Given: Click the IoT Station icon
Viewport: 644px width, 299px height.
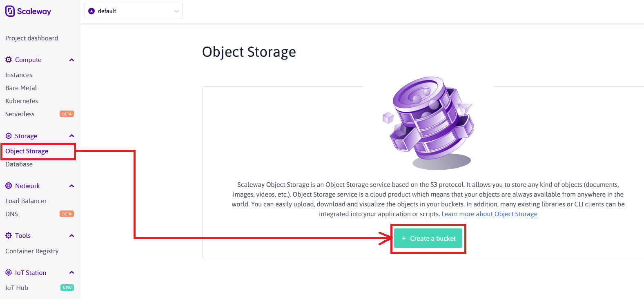Looking at the screenshot, I should 9,272.
